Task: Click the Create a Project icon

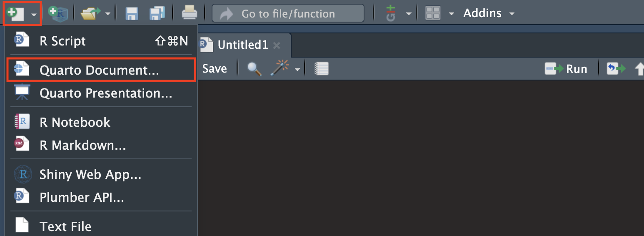Action: 57,13
